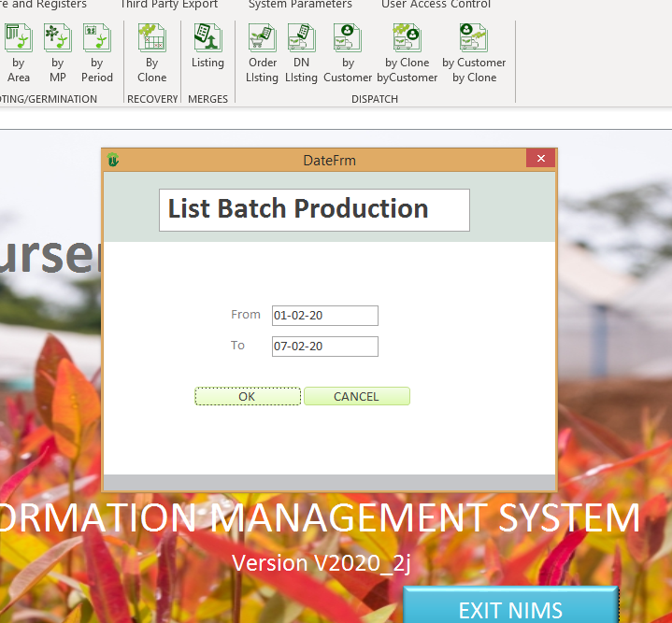Open the Third Party Export tab

pyautogui.click(x=168, y=5)
